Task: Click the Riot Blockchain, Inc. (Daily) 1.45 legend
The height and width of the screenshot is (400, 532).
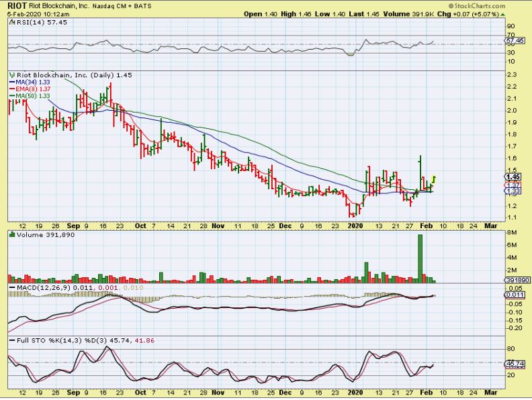Action: coord(74,75)
